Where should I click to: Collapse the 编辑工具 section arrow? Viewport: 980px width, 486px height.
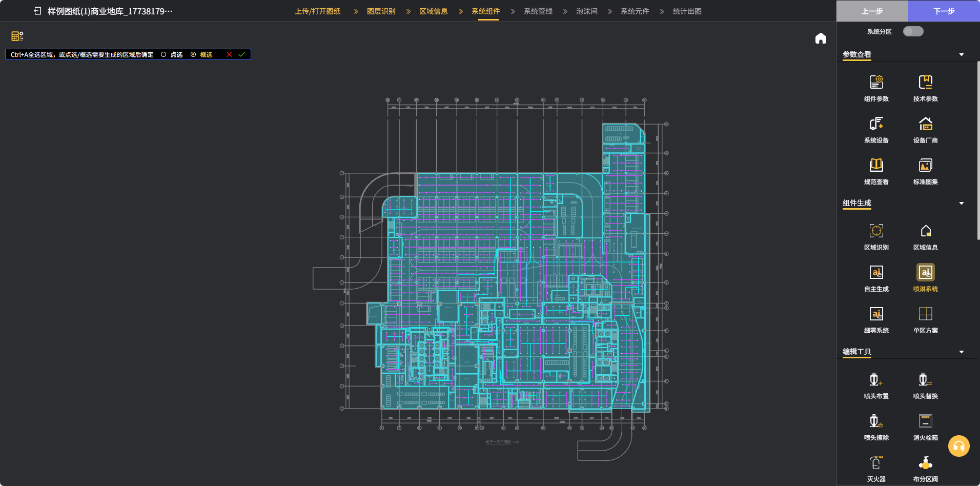click(962, 352)
